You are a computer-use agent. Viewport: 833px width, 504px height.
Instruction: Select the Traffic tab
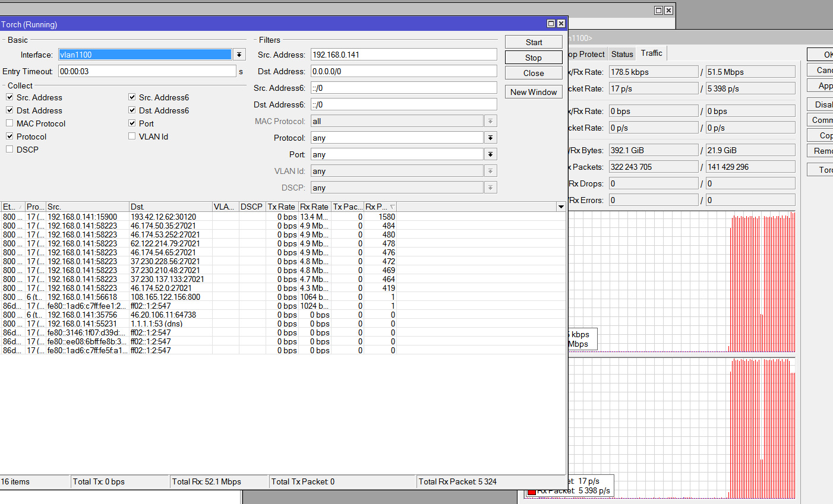click(651, 53)
